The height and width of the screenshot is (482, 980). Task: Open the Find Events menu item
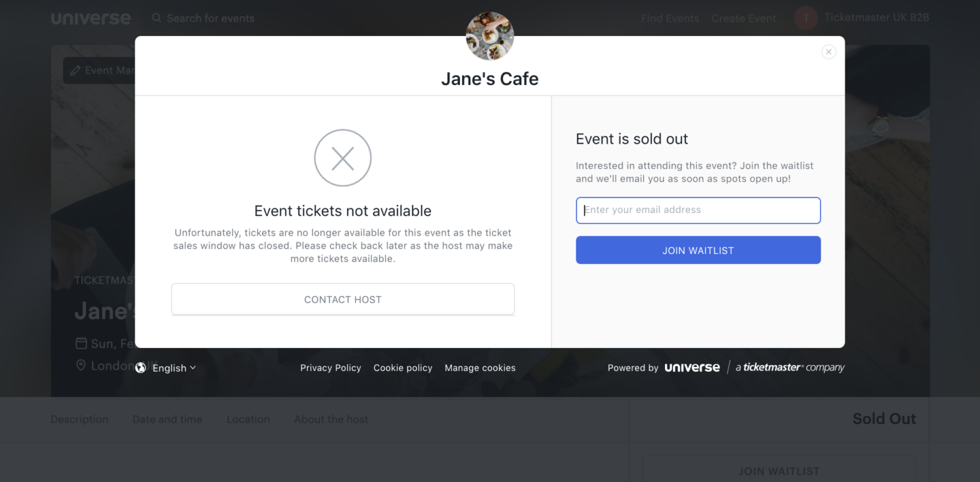(670, 18)
